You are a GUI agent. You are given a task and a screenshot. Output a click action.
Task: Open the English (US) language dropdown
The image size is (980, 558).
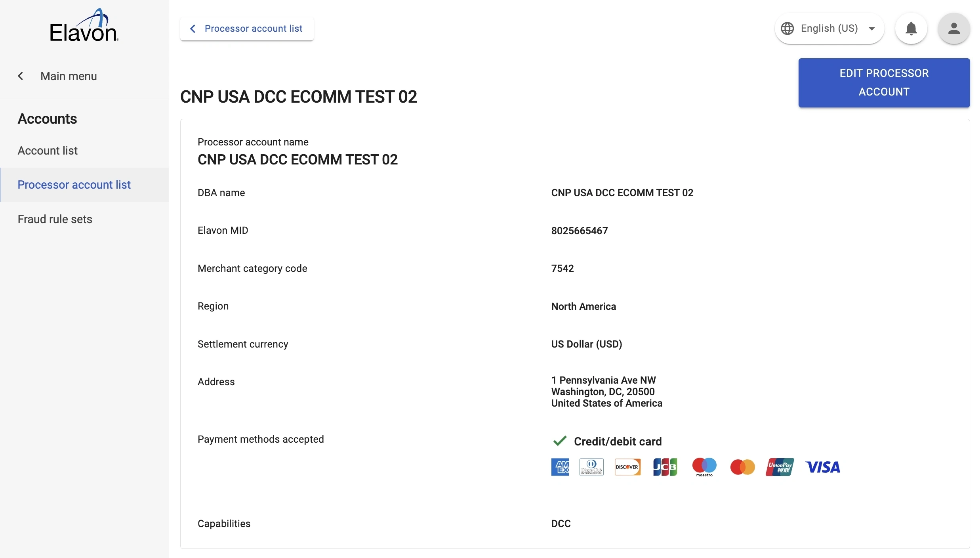pos(829,29)
